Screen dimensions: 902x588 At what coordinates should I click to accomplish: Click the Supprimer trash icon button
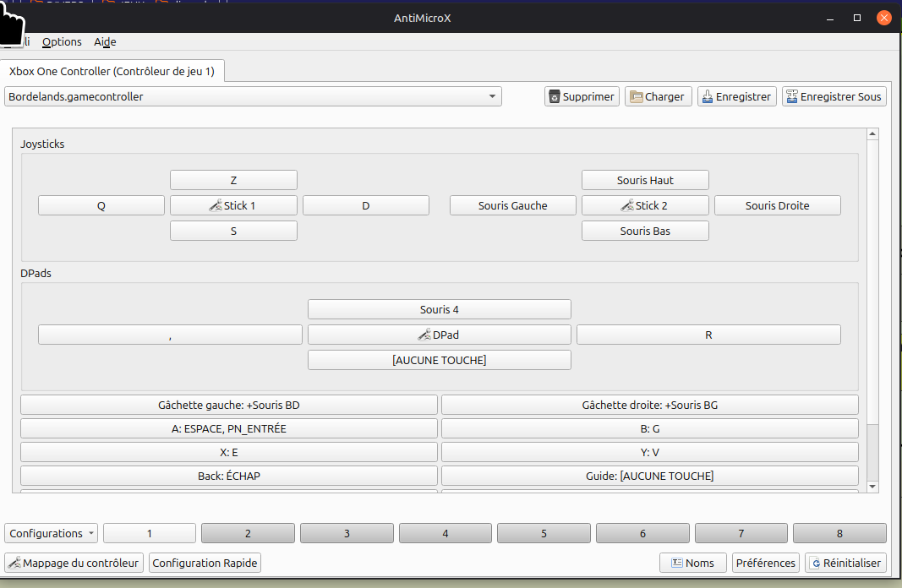click(x=582, y=96)
